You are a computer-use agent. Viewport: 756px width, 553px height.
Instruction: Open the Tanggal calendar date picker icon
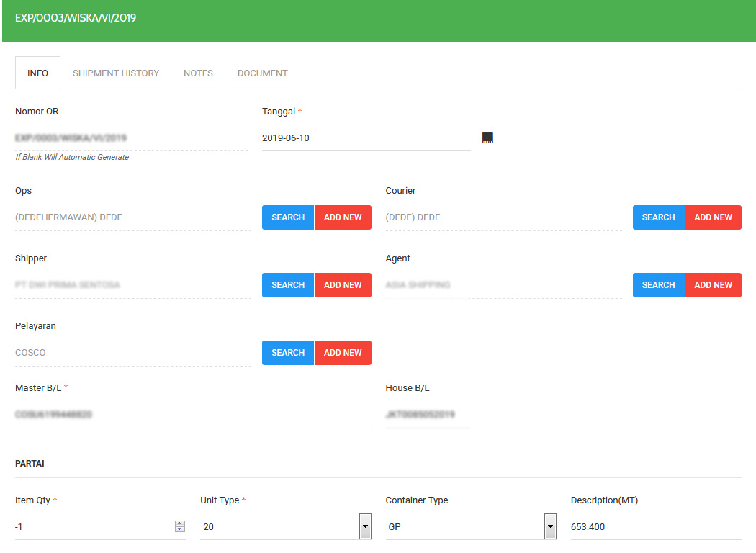[x=487, y=138]
